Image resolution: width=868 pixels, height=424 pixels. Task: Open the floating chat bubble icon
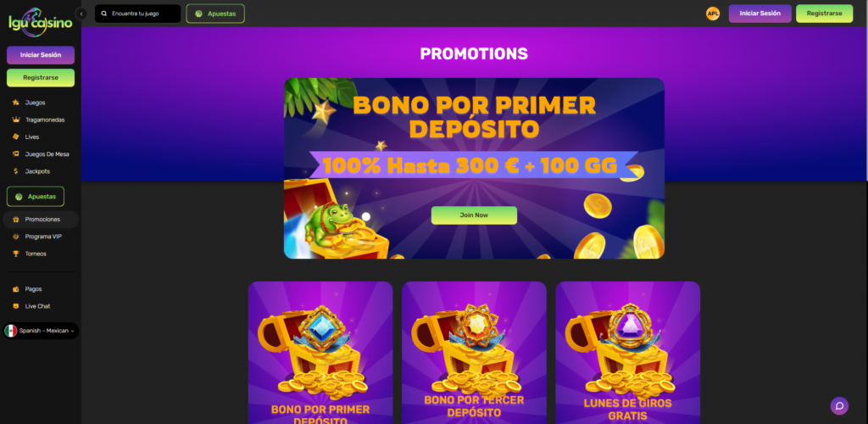[x=839, y=405]
